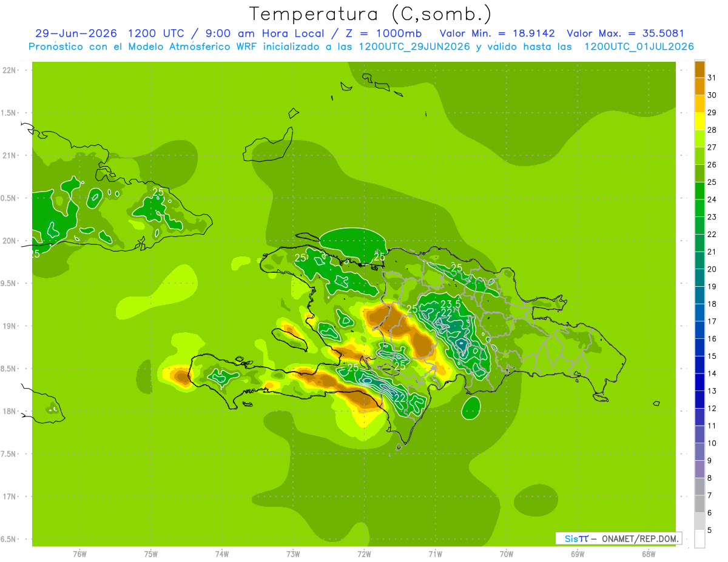Click the "73W" longitude axis label

(x=293, y=554)
